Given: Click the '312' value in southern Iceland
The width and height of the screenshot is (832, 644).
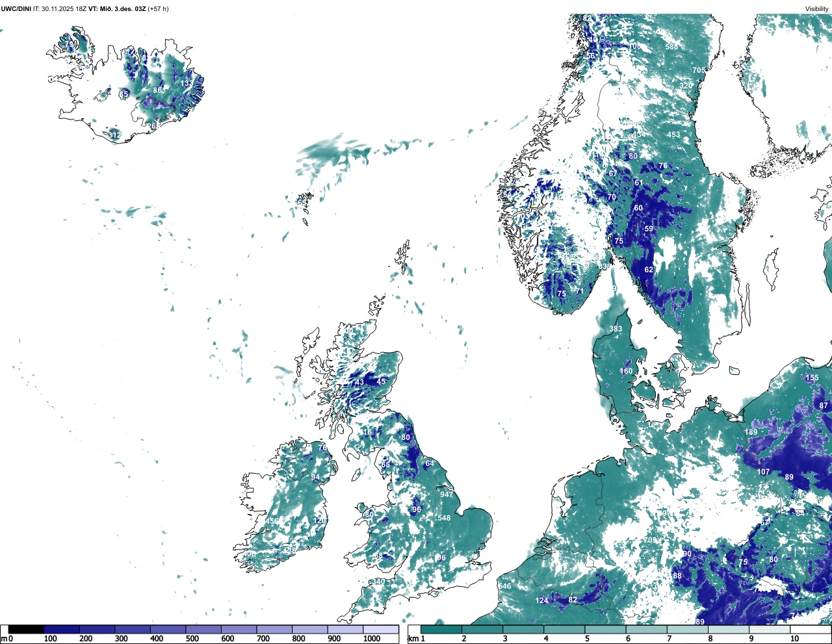Looking at the screenshot, I should tap(114, 135).
